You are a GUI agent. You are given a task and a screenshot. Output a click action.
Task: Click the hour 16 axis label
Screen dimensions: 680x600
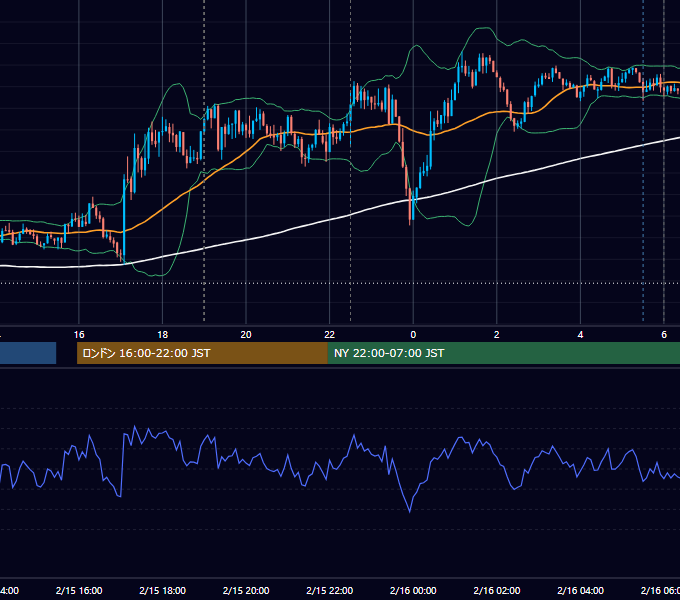pos(79,335)
